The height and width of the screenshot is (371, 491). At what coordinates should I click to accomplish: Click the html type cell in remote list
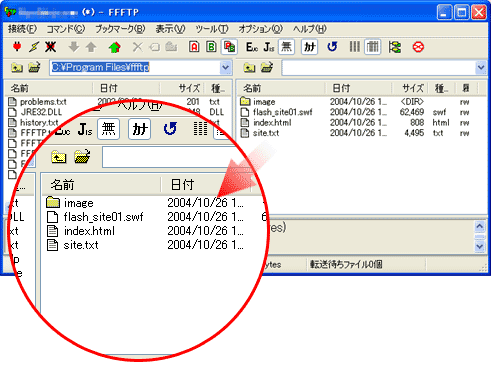441,123
